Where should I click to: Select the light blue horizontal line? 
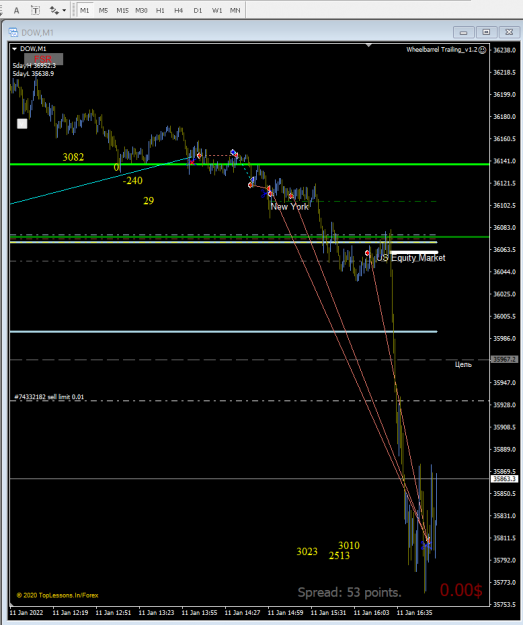(x=224, y=331)
